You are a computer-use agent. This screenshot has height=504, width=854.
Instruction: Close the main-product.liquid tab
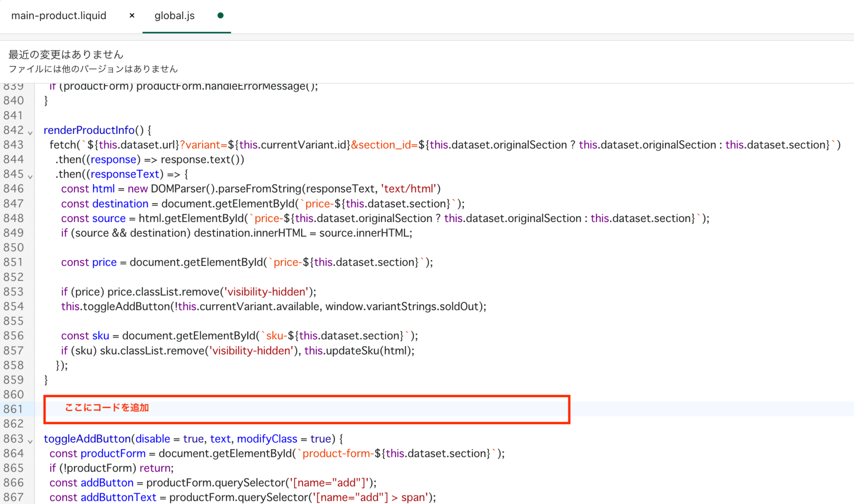pos(132,16)
